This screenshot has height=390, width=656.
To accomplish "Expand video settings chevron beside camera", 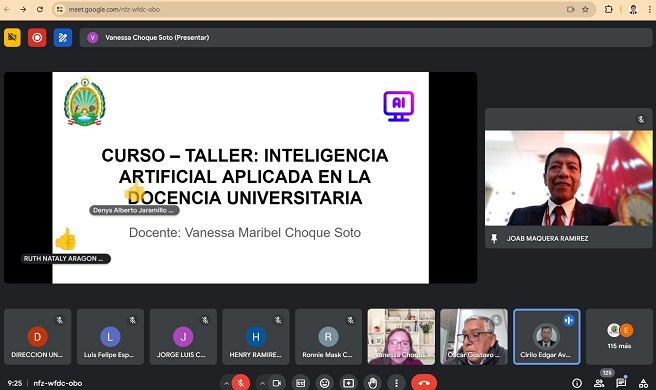I will tap(262, 383).
